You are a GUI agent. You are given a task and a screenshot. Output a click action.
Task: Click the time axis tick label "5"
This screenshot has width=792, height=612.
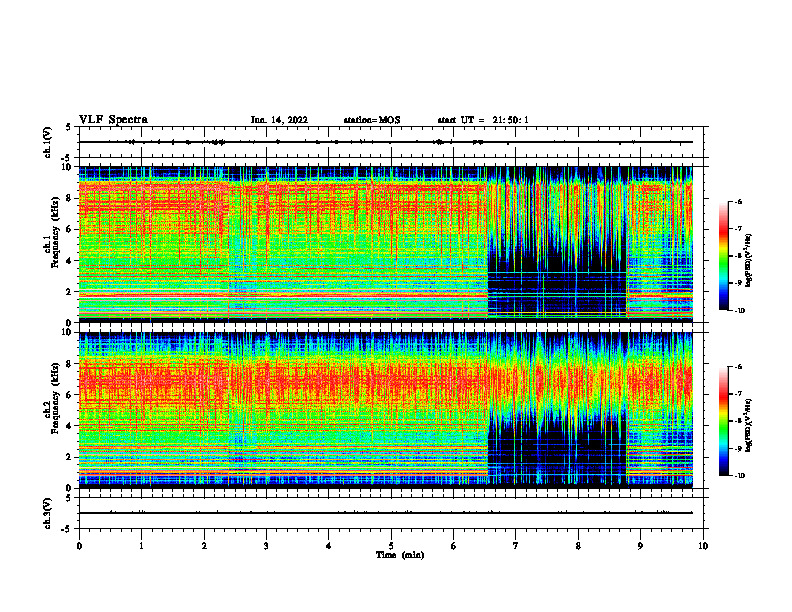(391, 546)
